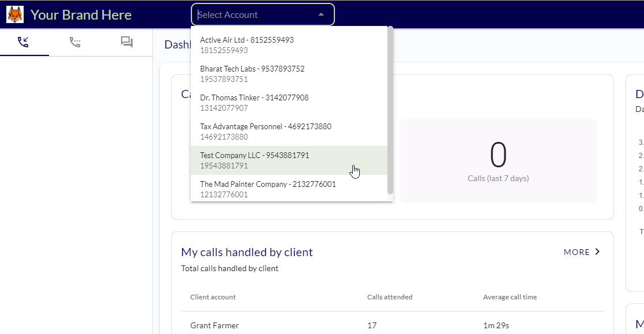
Task: Click the Total calls handled by client subtitle
Action: (x=229, y=268)
